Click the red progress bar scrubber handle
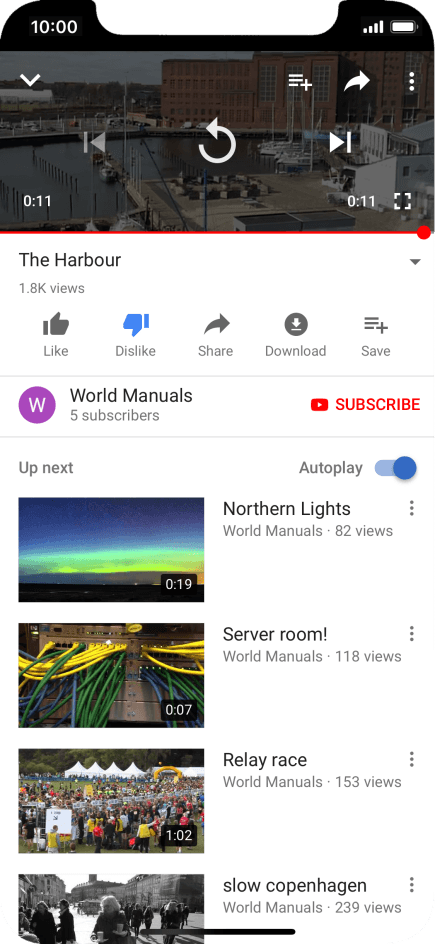Viewport: 435px width, 944px height. [424, 232]
